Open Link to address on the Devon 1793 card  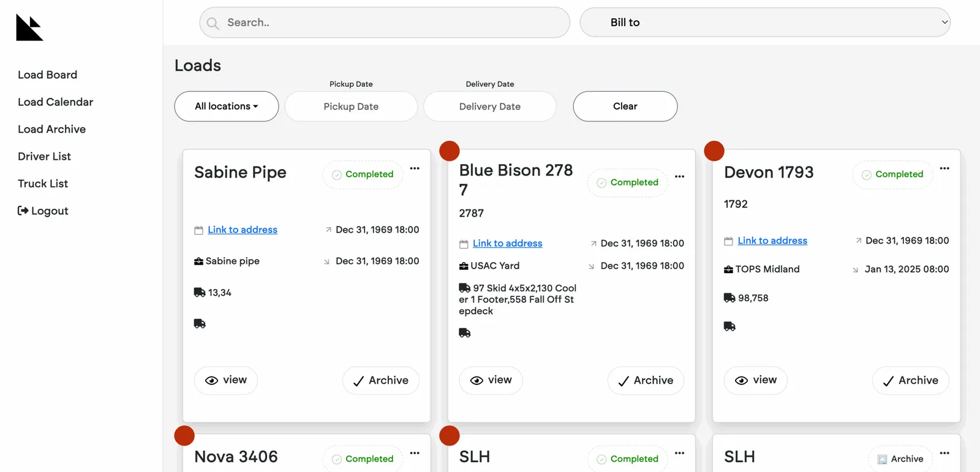(x=772, y=241)
